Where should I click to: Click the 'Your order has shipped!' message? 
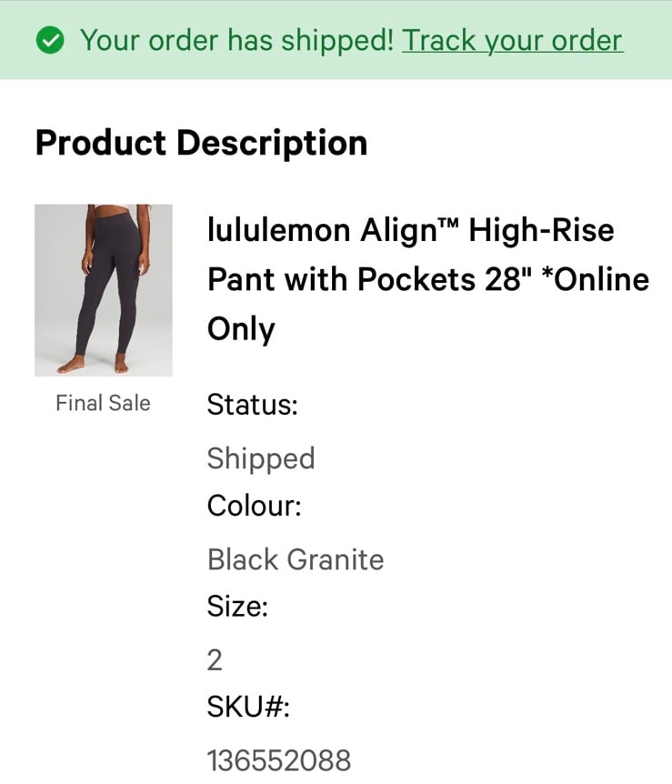point(236,40)
